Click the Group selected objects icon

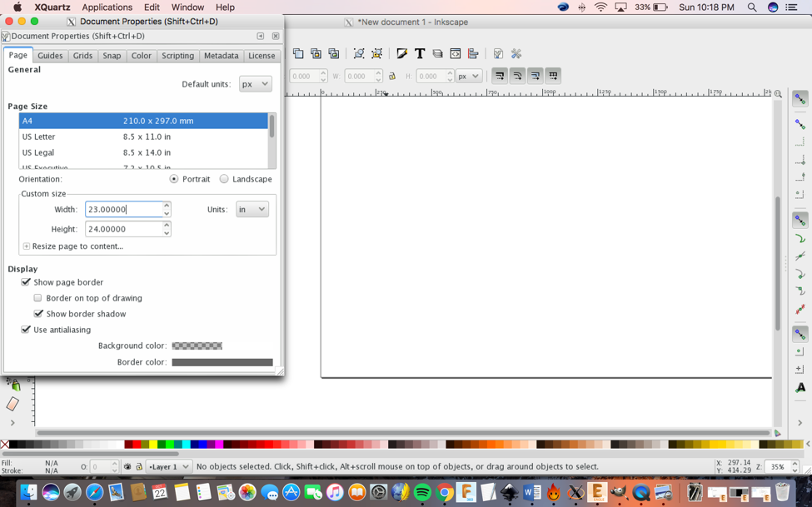click(x=359, y=53)
